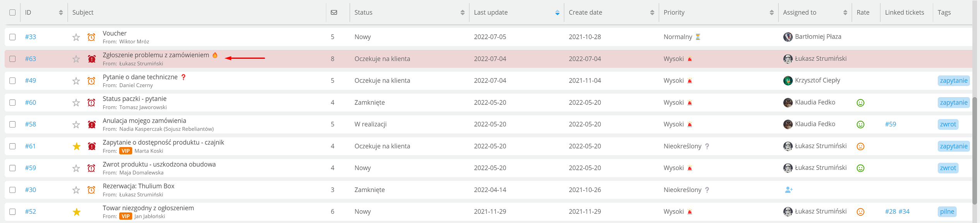This screenshot has height=223, width=980.
Task: Sort by Create date column arrows
Action: pyautogui.click(x=652, y=12)
